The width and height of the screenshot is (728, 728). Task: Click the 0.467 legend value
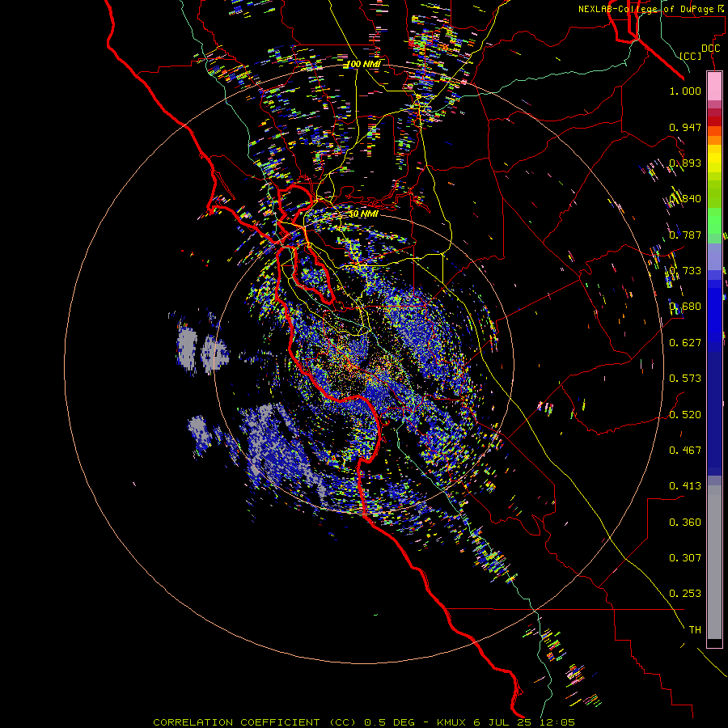click(685, 450)
